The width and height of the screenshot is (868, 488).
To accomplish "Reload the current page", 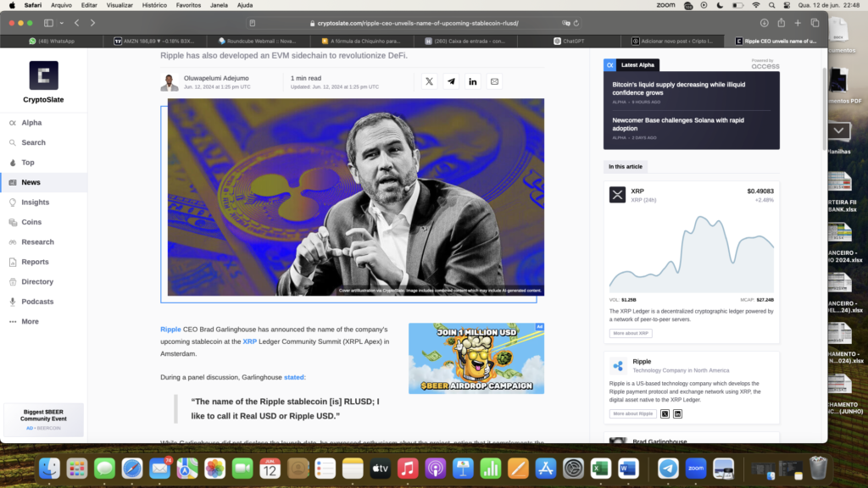I will coord(576,23).
